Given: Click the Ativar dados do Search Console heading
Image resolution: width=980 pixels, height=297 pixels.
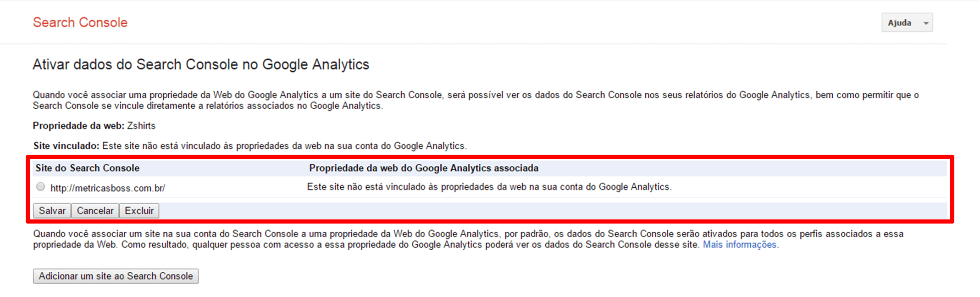Looking at the screenshot, I should point(200,65).
